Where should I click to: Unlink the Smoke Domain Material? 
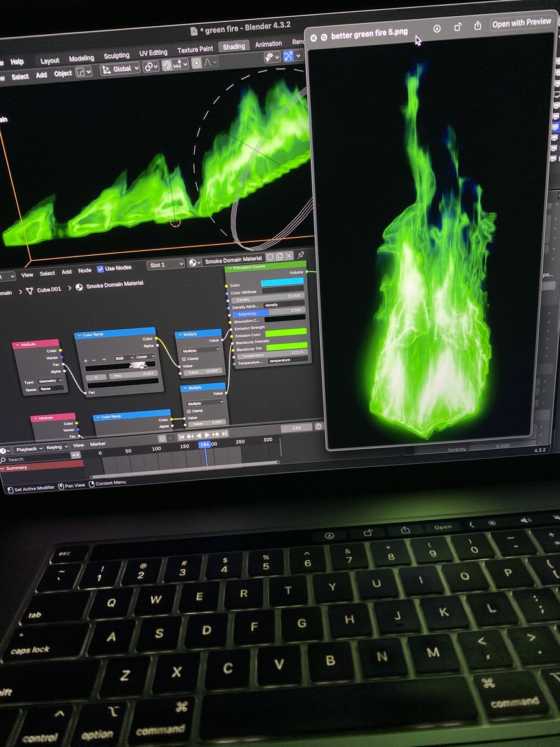289,255
